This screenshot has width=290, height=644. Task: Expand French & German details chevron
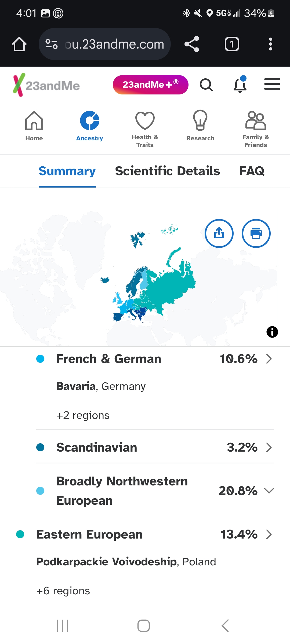pos(269,359)
